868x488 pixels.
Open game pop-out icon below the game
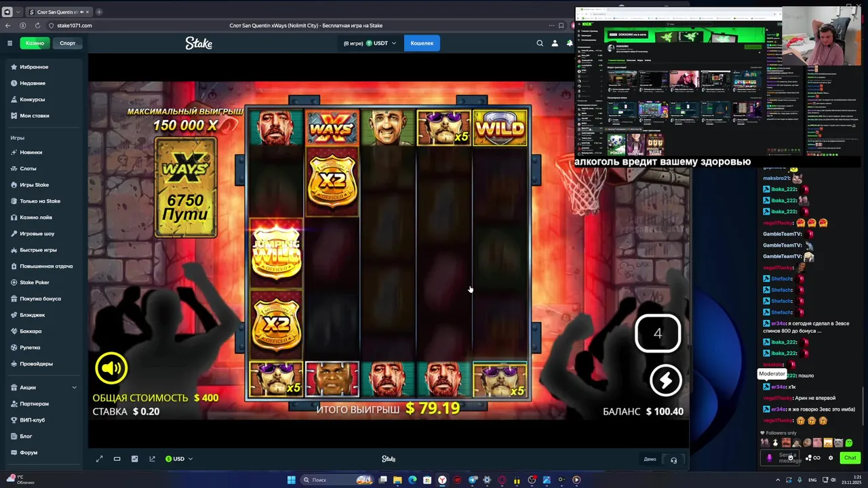point(152,459)
